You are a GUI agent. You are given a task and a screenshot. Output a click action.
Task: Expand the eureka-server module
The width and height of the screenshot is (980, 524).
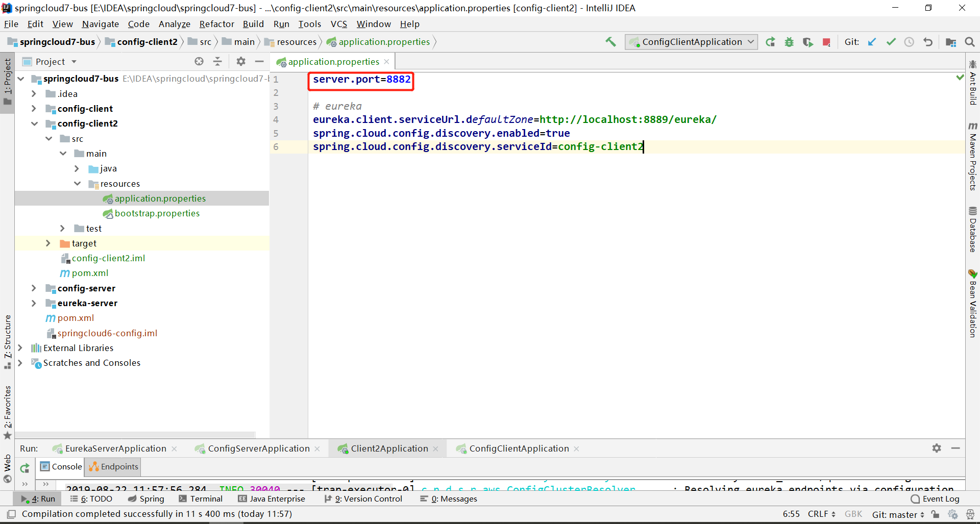[34, 303]
